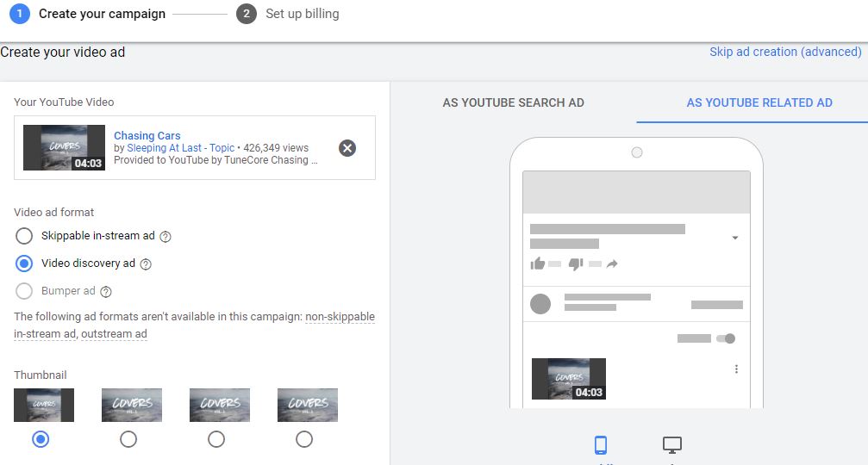Open three-dot menu next to preview video
The width and height of the screenshot is (868, 465).
coord(736,369)
